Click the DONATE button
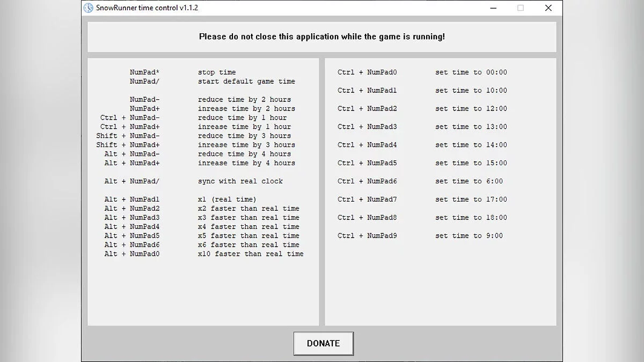The image size is (644, 362). 324,343
